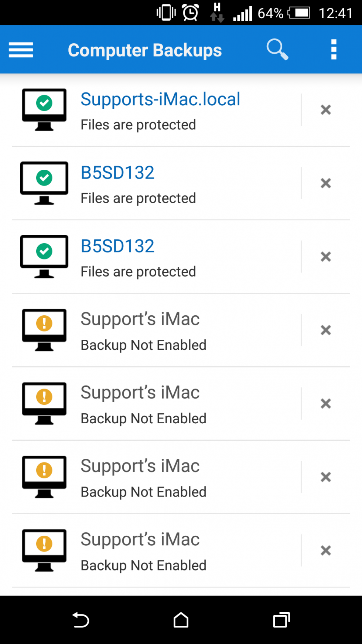Tap the second B5SD132 protected monitor icon

44,257
